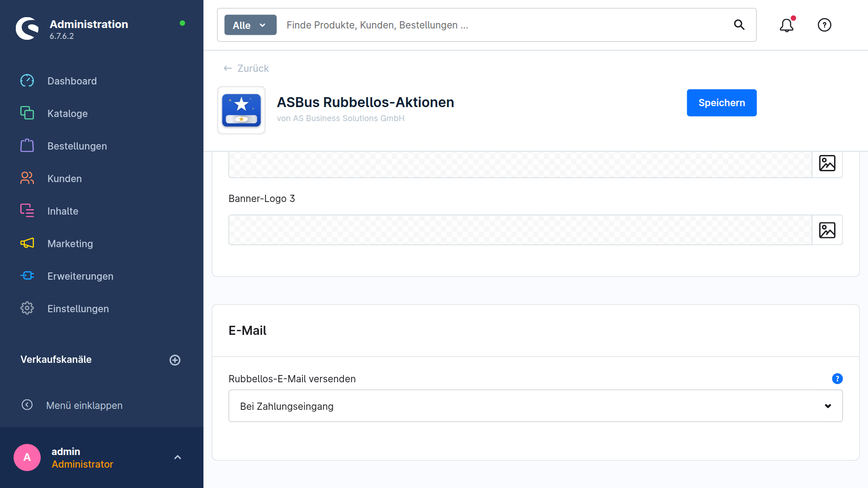Click the Einstellungen gear icon
The image size is (868, 488).
coord(27,308)
